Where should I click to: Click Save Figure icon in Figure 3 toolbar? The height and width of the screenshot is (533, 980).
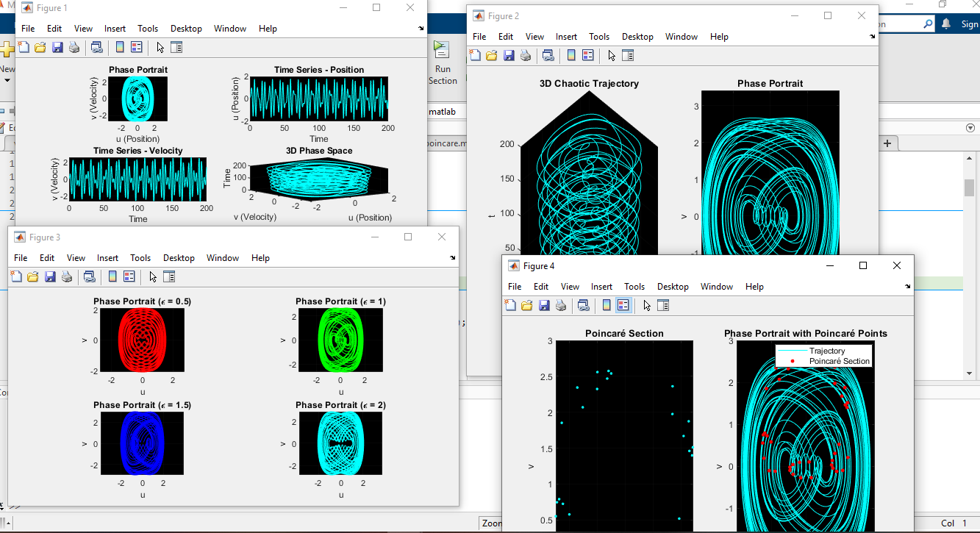(50, 277)
